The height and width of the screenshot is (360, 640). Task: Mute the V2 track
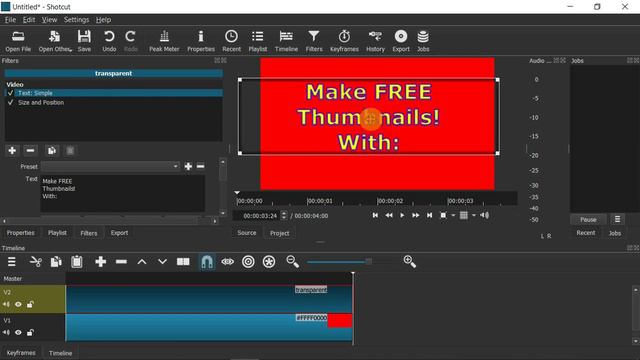point(6,304)
